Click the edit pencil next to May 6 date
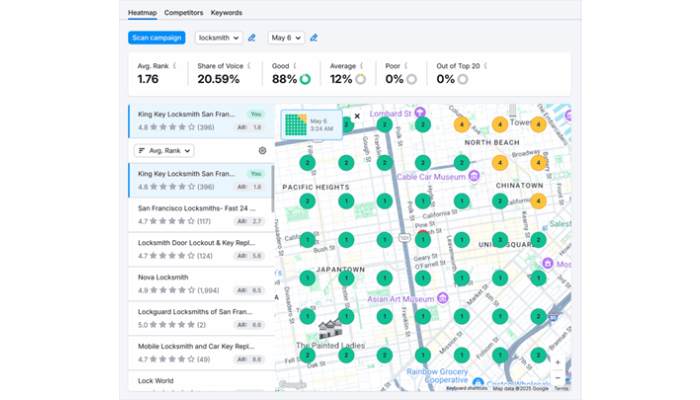Viewport: 700px width, 400px height. (313, 38)
